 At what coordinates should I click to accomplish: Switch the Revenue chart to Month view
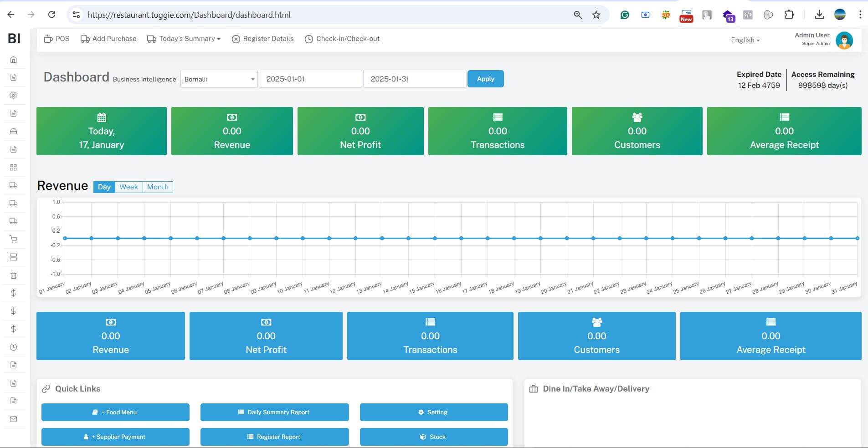coord(158,187)
